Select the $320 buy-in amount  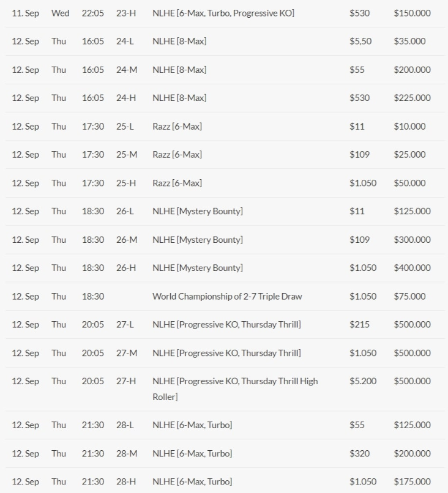(x=359, y=454)
